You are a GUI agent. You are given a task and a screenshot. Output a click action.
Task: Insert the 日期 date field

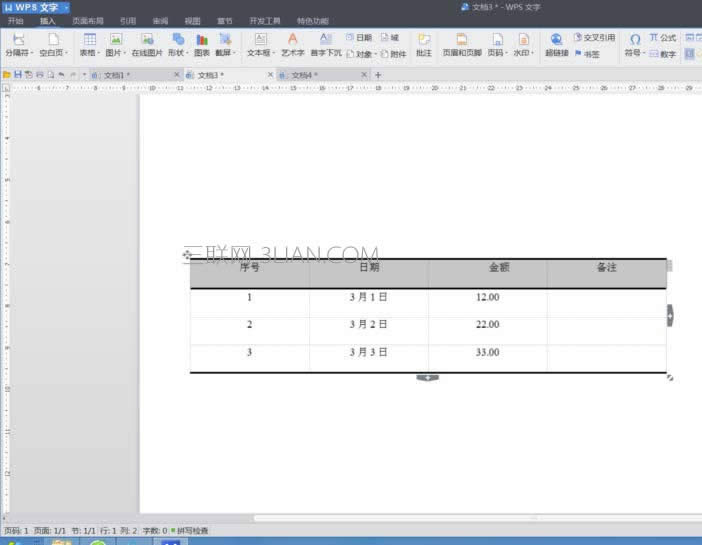pos(359,38)
